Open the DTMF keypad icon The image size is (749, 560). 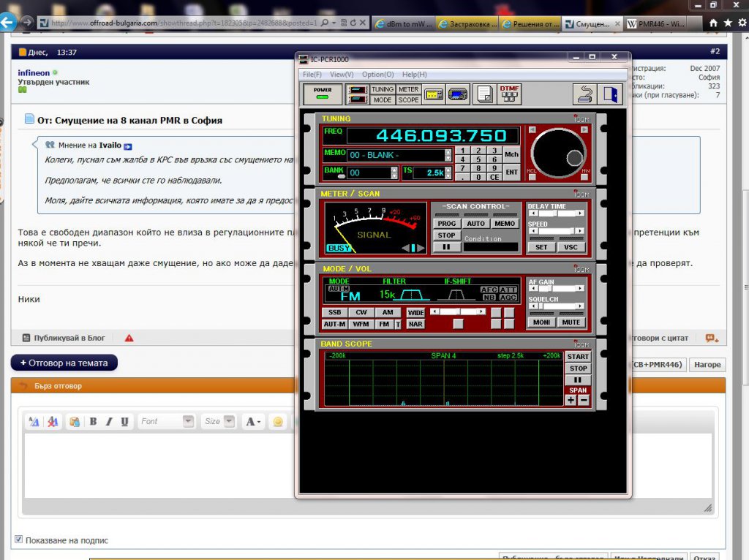[x=509, y=94]
